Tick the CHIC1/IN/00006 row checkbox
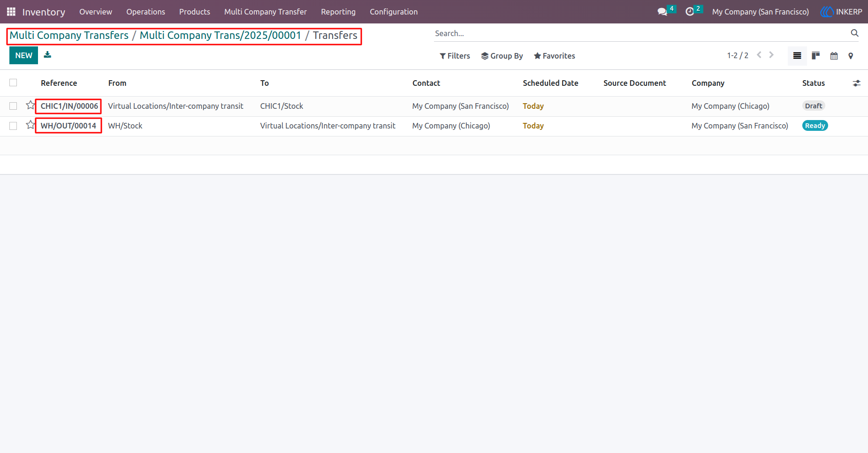Image resolution: width=868 pixels, height=453 pixels. click(13, 106)
